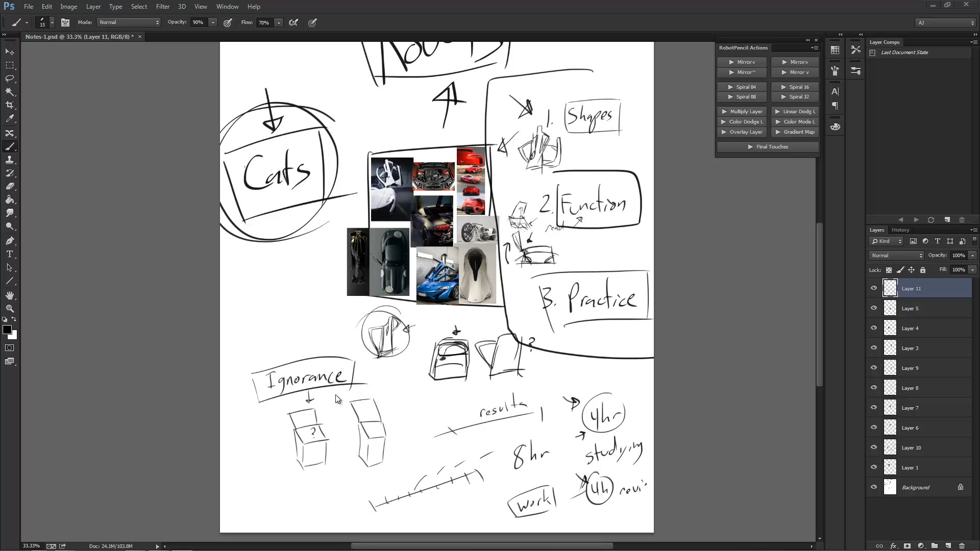The image size is (980, 551).
Task: Open the layer filter Kind dropdown
Action: tap(887, 241)
